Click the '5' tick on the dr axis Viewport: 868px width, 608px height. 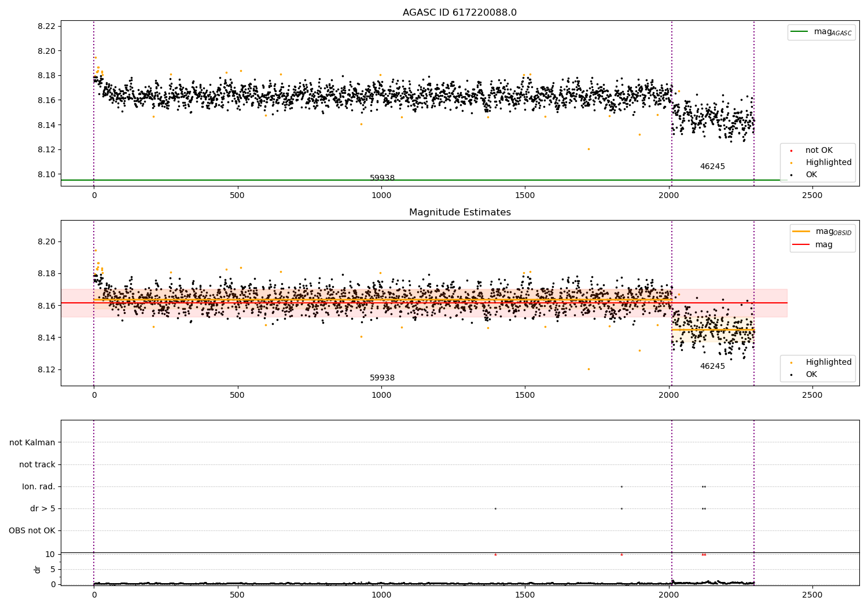pyautogui.click(x=53, y=569)
